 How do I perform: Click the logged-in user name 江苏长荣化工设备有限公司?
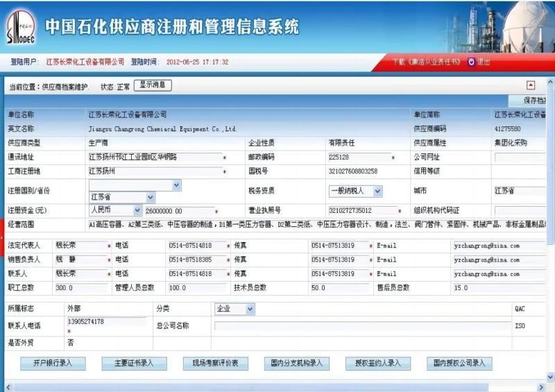[85, 62]
